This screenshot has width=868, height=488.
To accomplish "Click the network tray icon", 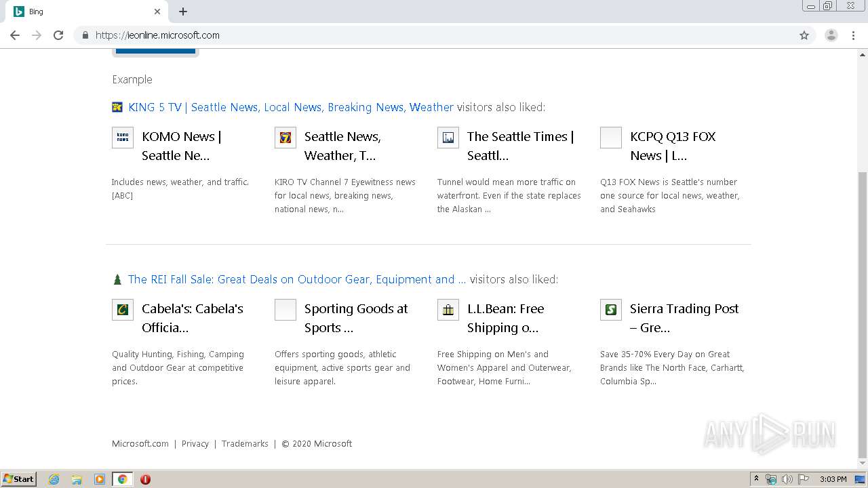I will coord(771,479).
